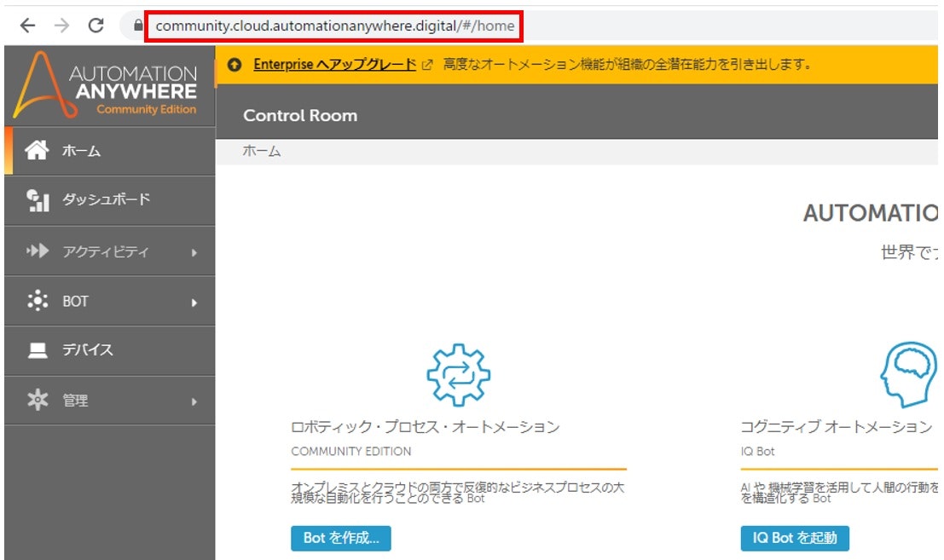Click the Automation Anywhere Community Edition logo
The height and width of the screenshot is (560, 944).
coord(106,84)
